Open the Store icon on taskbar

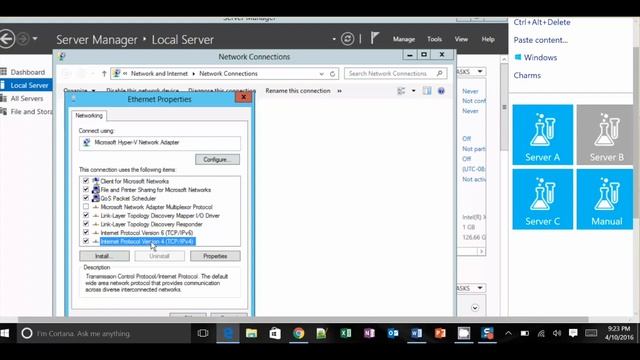click(x=275, y=333)
